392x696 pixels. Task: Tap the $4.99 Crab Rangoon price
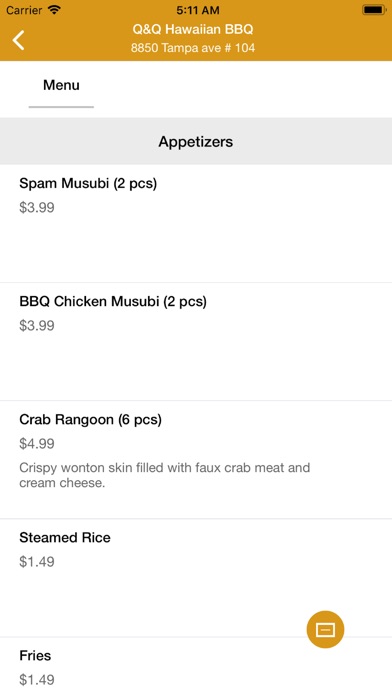(x=37, y=443)
